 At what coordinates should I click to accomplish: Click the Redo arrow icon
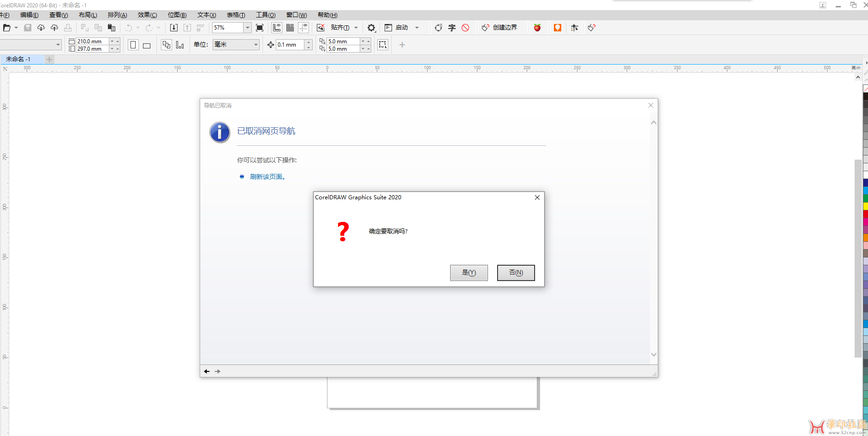click(x=149, y=28)
